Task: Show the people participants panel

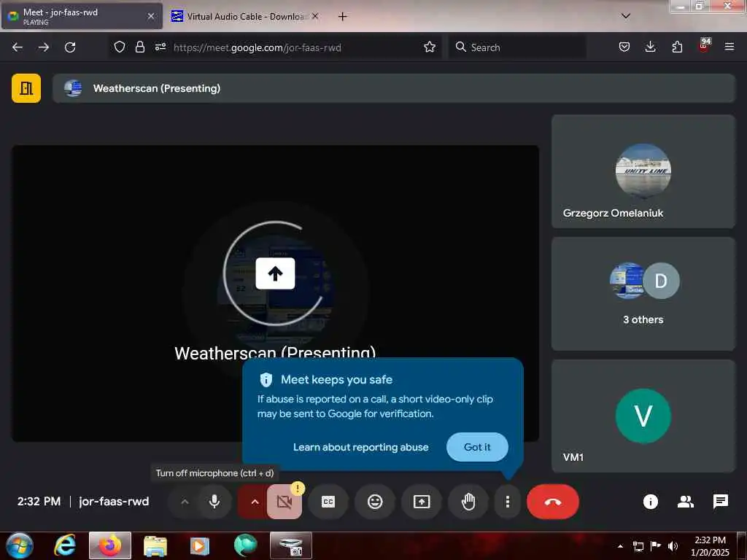Action: pyautogui.click(x=686, y=502)
